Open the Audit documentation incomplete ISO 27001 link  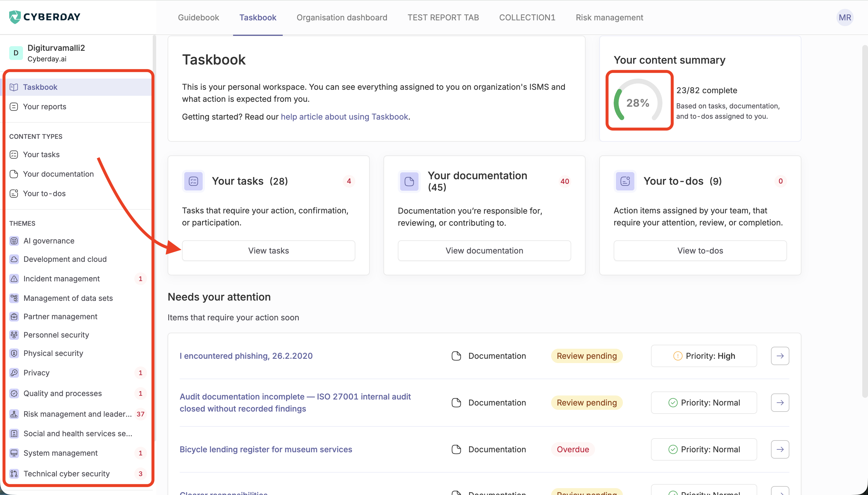point(295,403)
